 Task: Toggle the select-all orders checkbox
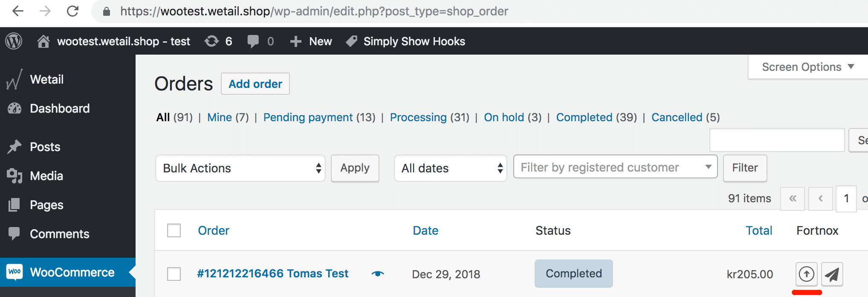point(174,230)
